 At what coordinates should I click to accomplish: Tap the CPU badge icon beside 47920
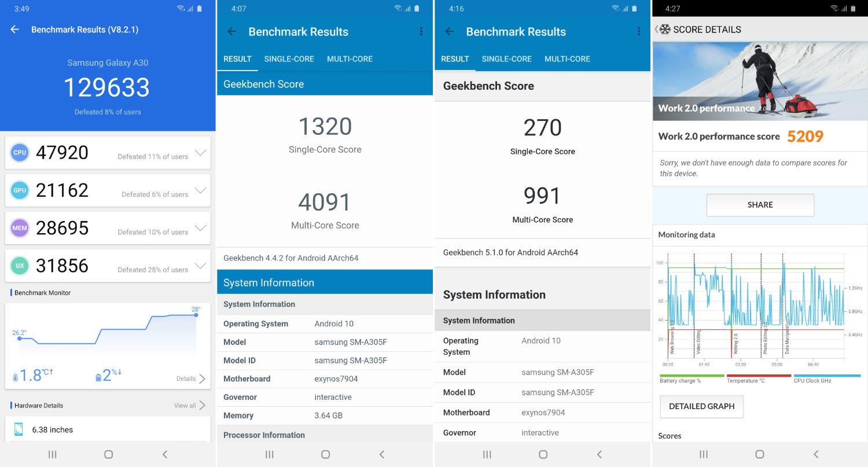click(20, 153)
